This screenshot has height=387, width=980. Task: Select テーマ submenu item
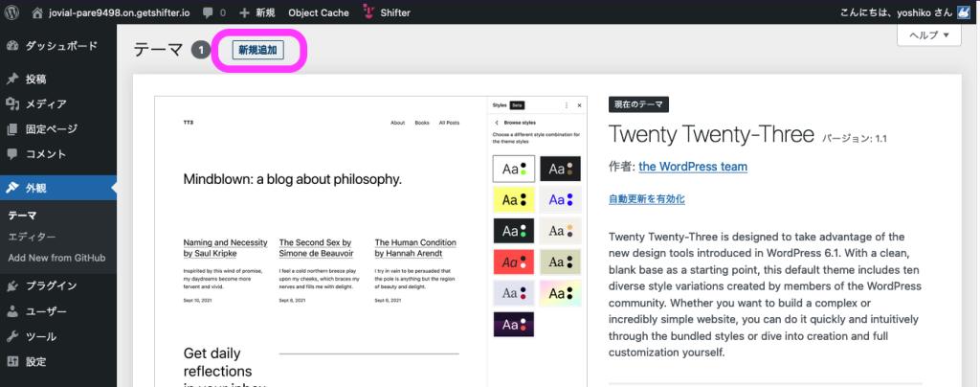coord(23,216)
